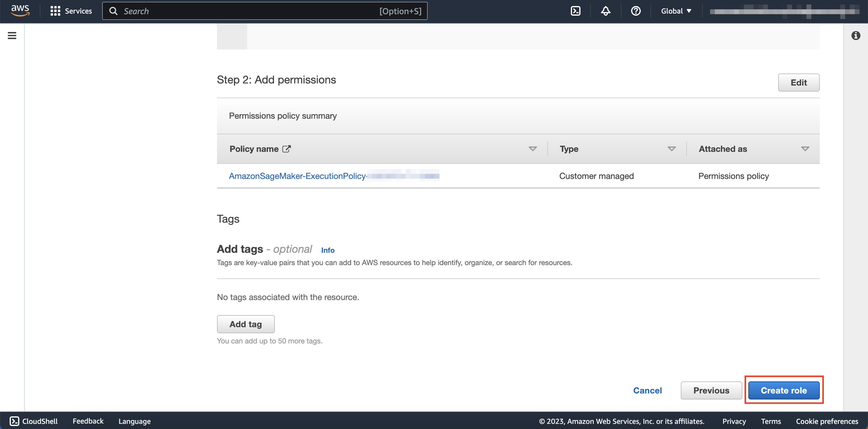Open the Global region dropdown

pos(676,11)
